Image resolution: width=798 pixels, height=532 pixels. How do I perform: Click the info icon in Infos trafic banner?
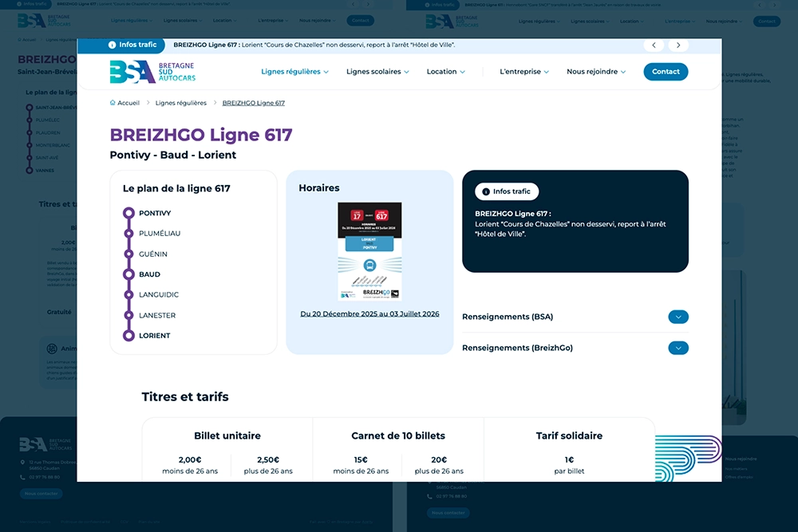112,45
